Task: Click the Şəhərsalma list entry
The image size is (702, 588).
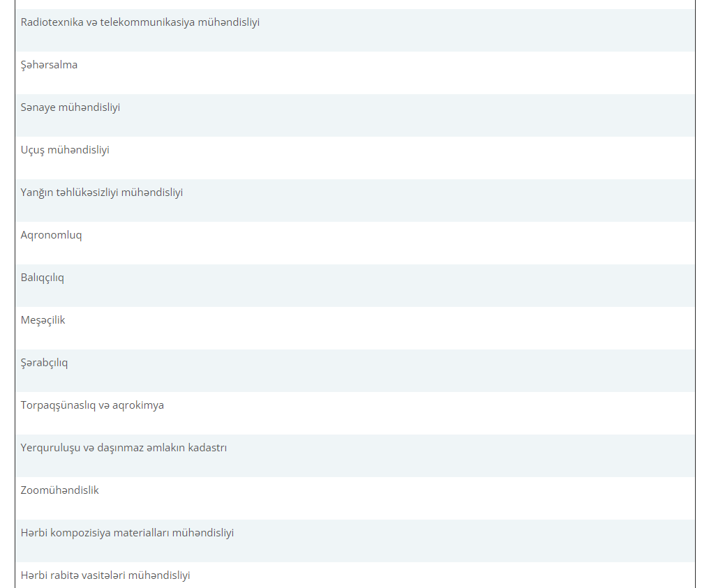Action: [x=50, y=65]
